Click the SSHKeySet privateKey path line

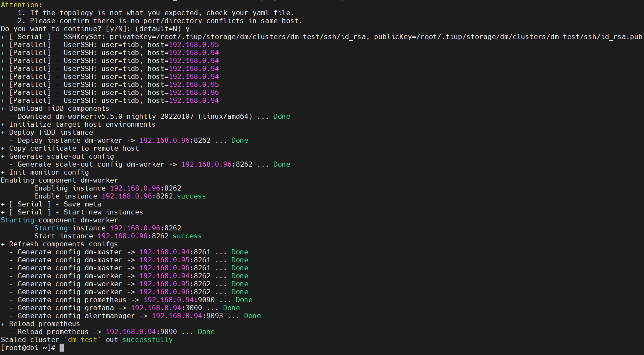321,37
